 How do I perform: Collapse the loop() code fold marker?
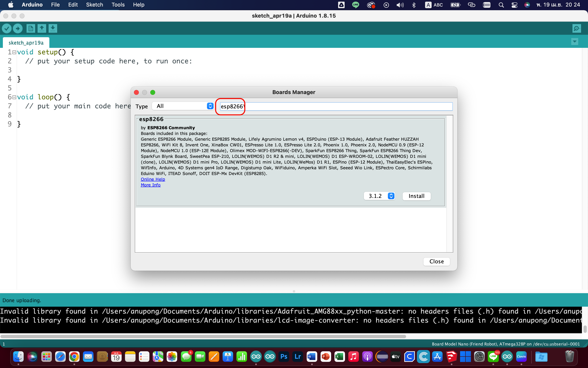(x=14, y=97)
